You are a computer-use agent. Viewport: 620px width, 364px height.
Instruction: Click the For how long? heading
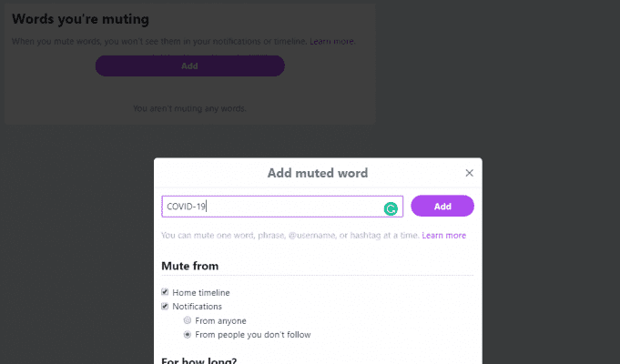[x=198, y=360]
